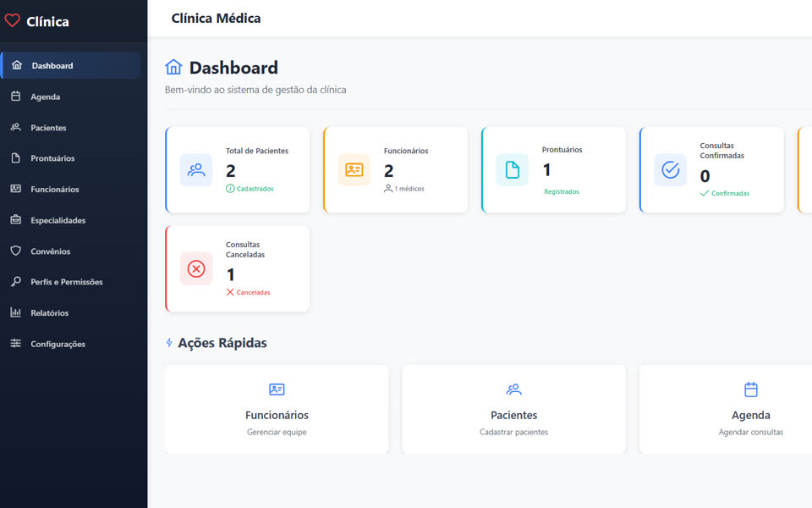The image size is (812, 508).
Task: Click the Funcionários Gerenciar equipe quick action
Action: (277, 410)
